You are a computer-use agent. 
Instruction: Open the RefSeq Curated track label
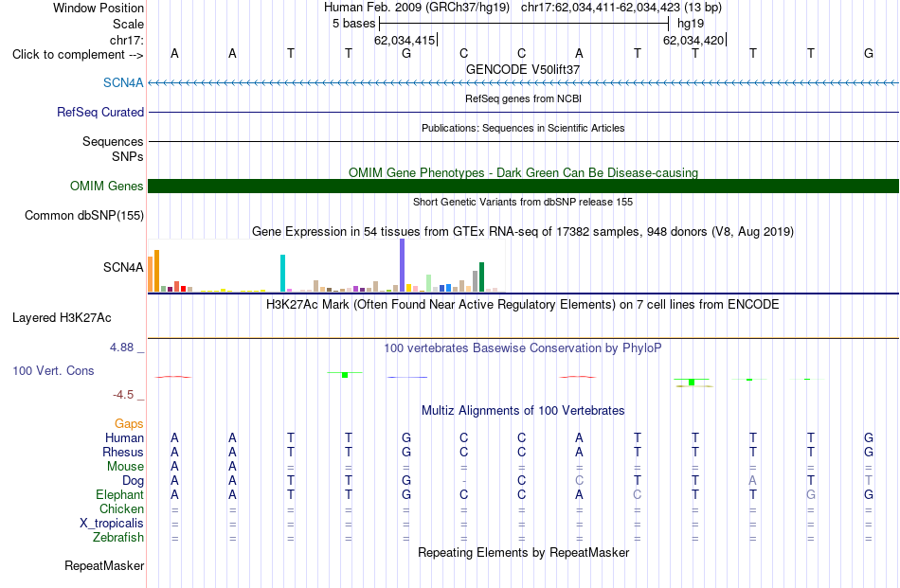pyautogui.click(x=99, y=112)
